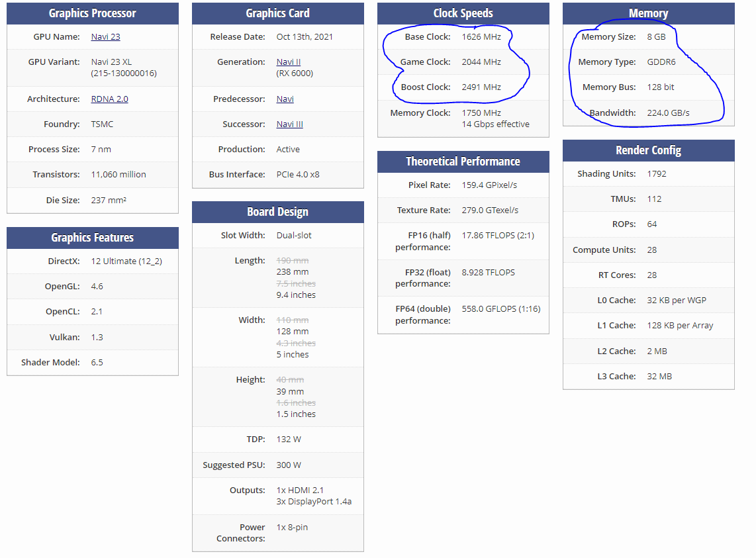Click the OpenCL value 2.1

click(97, 311)
